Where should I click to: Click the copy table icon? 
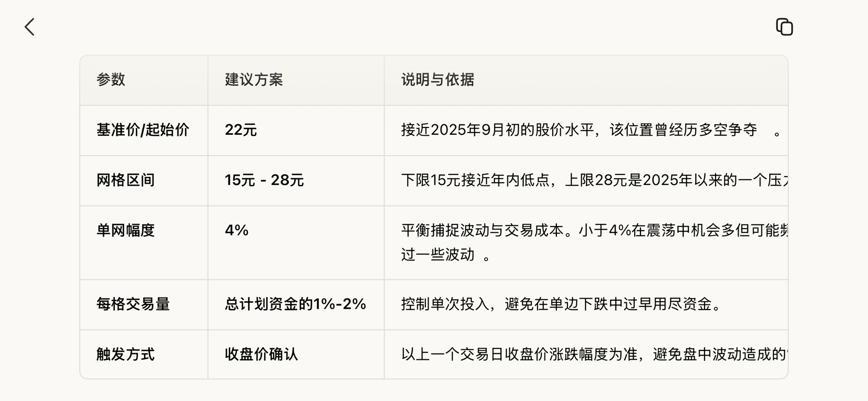click(x=784, y=27)
